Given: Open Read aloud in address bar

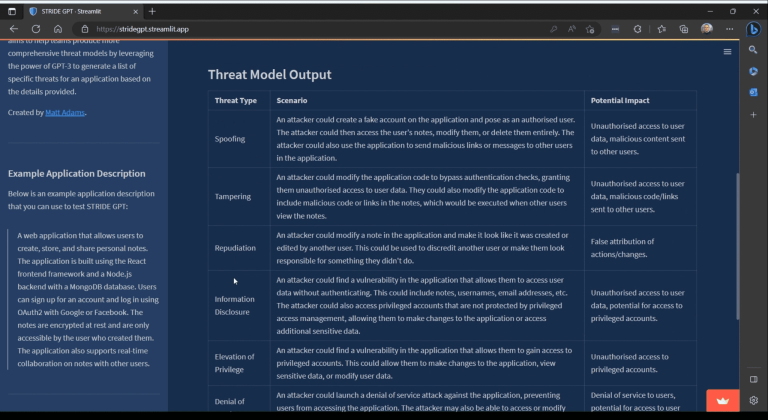Looking at the screenshot, I should click(572, 29).
